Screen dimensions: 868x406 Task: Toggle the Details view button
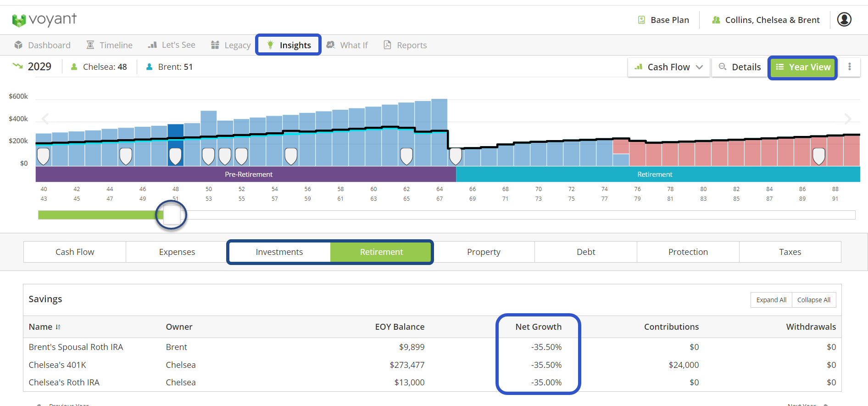(x=740, y=67)
